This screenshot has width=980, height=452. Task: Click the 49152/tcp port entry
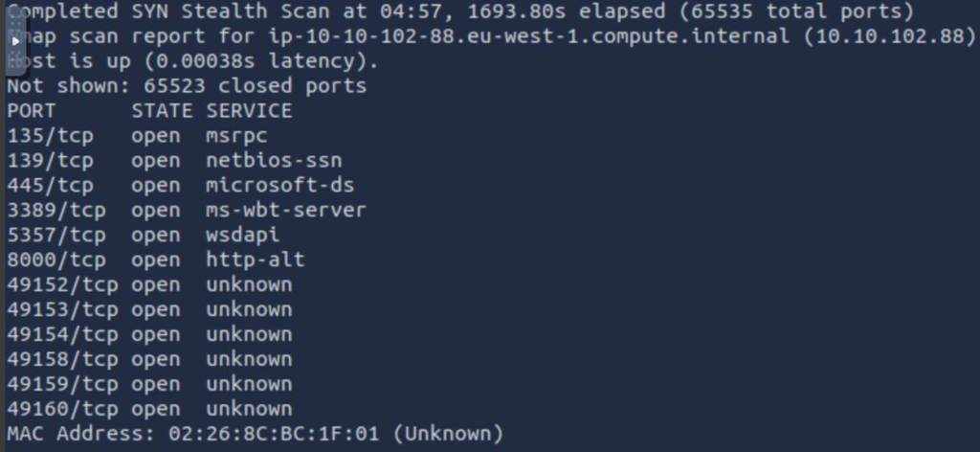[62, 284]
